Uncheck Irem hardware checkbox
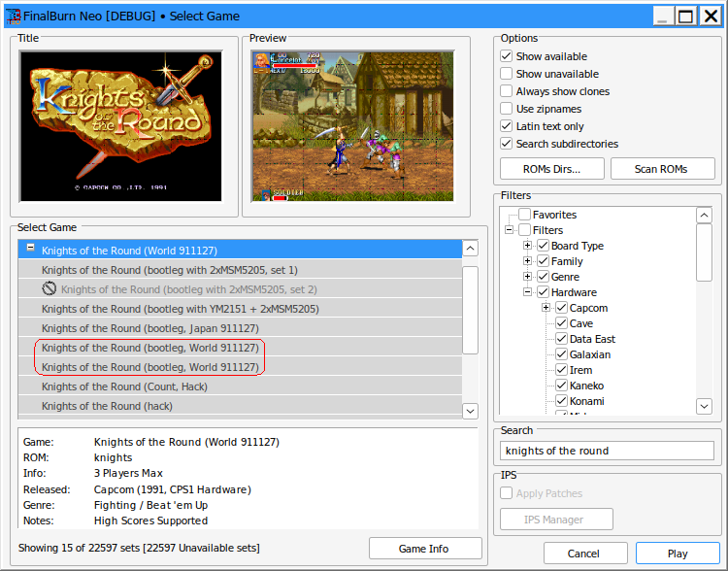 [562, 370]
